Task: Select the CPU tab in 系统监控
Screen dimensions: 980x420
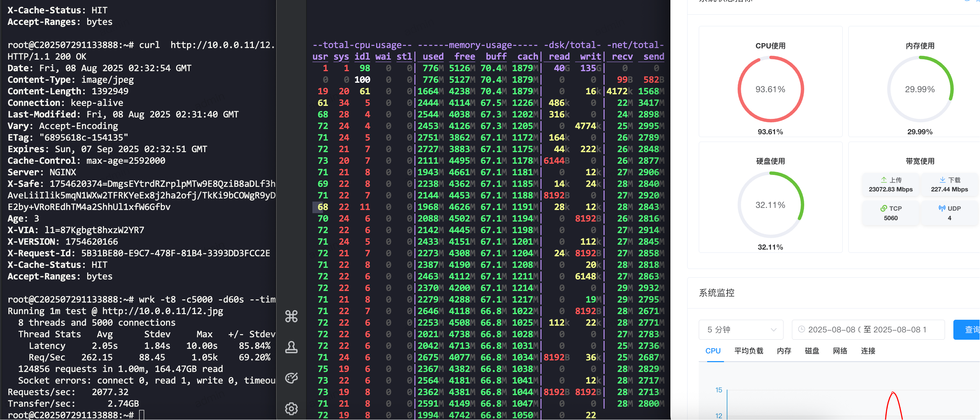Action: [x=713, y=351]
